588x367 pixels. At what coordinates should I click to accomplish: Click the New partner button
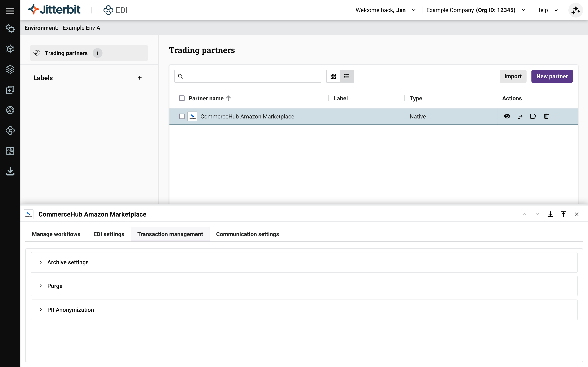552,76
